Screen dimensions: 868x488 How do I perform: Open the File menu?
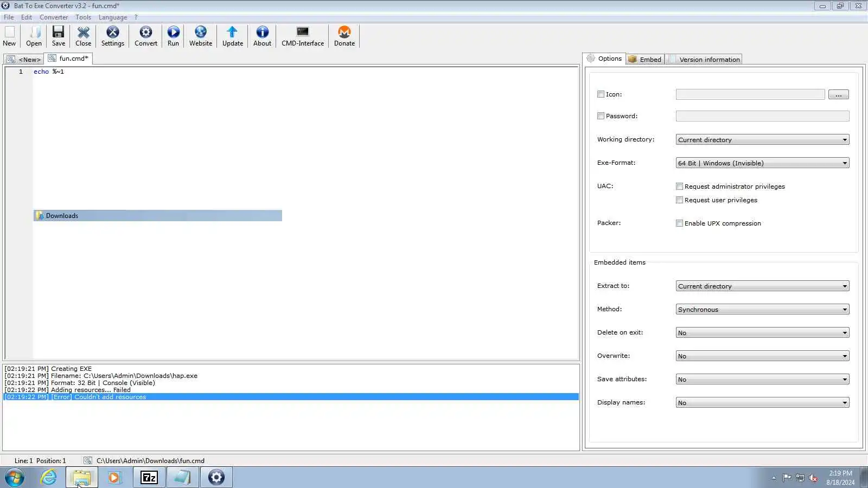[x=9, y=17]
